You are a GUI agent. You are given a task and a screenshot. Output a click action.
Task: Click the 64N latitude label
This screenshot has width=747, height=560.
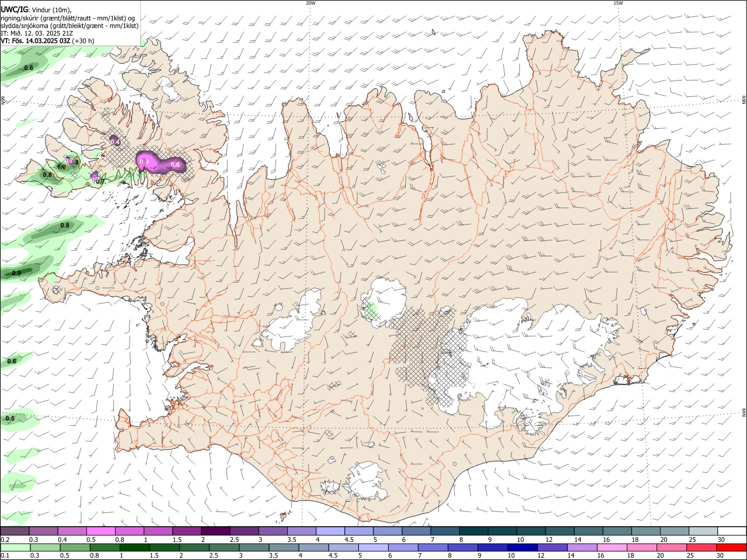[744, 412]
